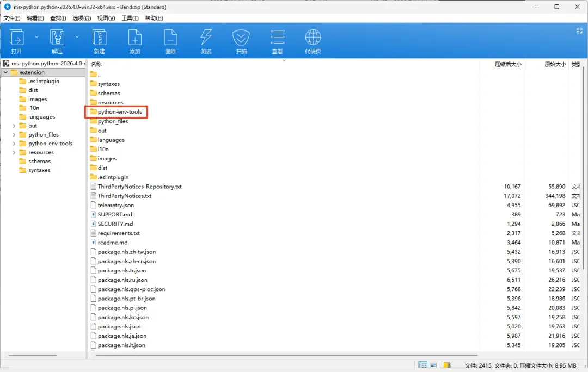588x372 pixels.
Task: Select the archive root node in tree
Action: pos(44,63)
